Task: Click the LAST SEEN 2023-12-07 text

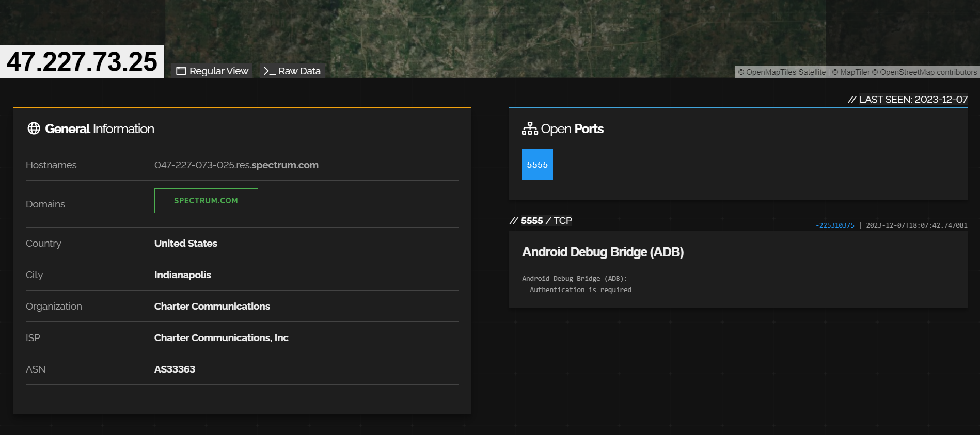Action: click(x=912, y=100)
